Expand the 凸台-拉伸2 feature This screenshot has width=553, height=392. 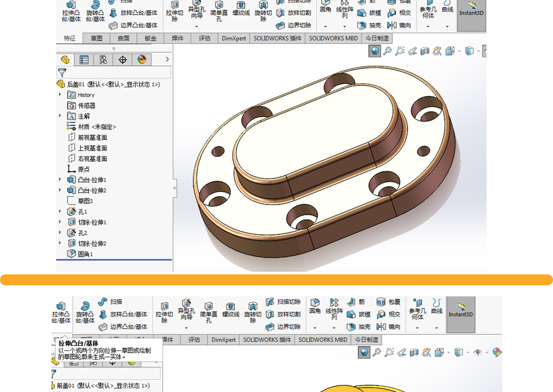tap(60, 190)
